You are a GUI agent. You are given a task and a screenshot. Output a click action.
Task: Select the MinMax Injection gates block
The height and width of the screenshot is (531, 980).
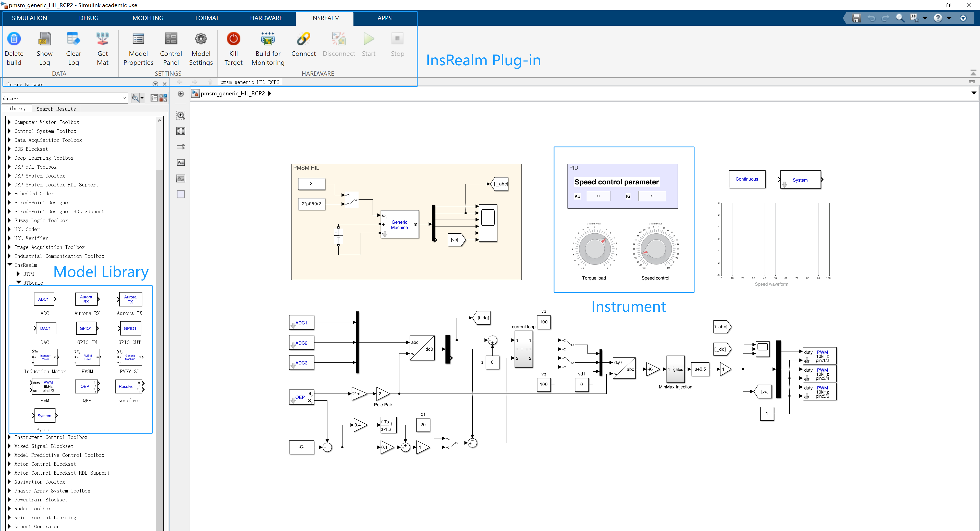pyautogui.click(x=676, y=369)
